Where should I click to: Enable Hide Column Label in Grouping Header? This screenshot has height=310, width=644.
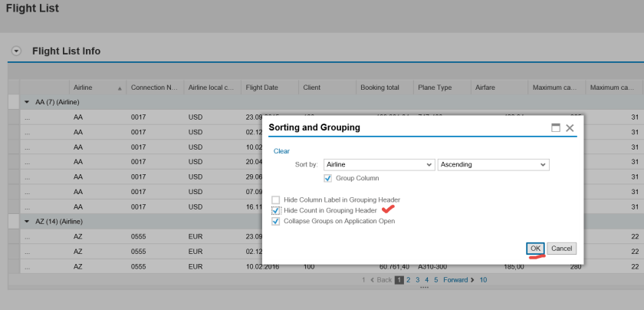pyautogui.click(x=276, y=200)
